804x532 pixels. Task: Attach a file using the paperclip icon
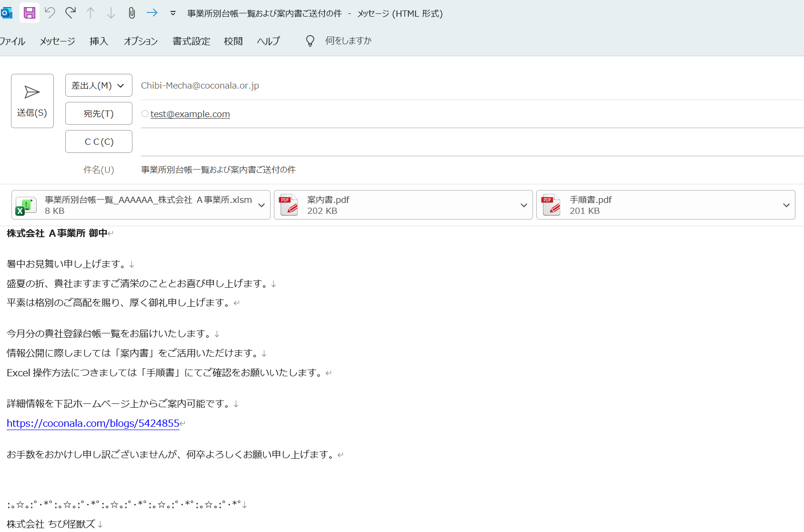pos(132,13)
